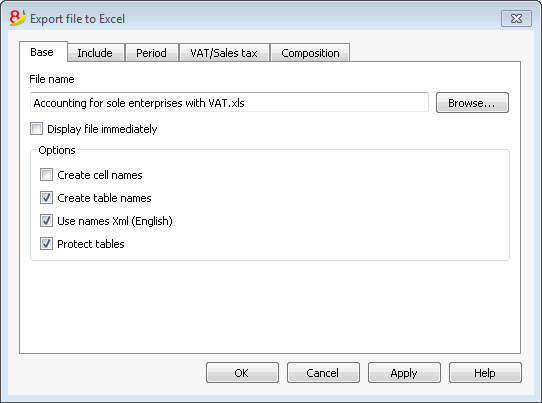Toggle the Use names Xml (English) checkbox
This screenshot has height=403, width=542.
click(x=46, y=221)
